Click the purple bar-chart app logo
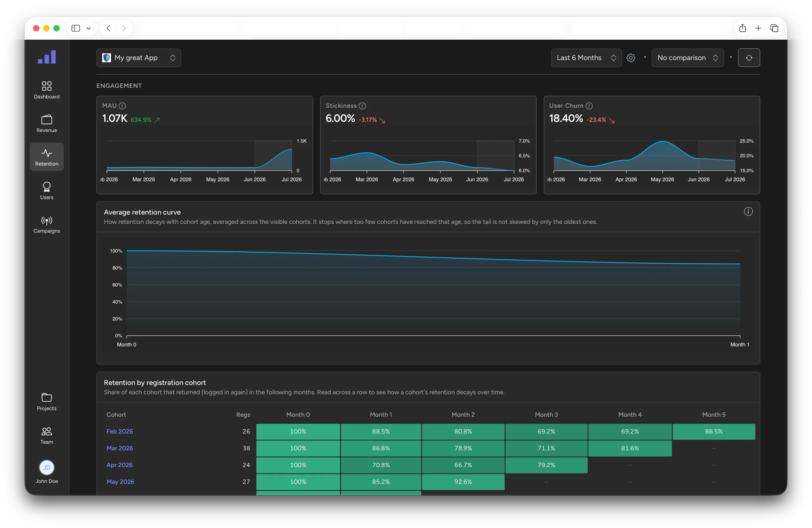The height and width of the screenshot is (528, 812). click(47, 57)
